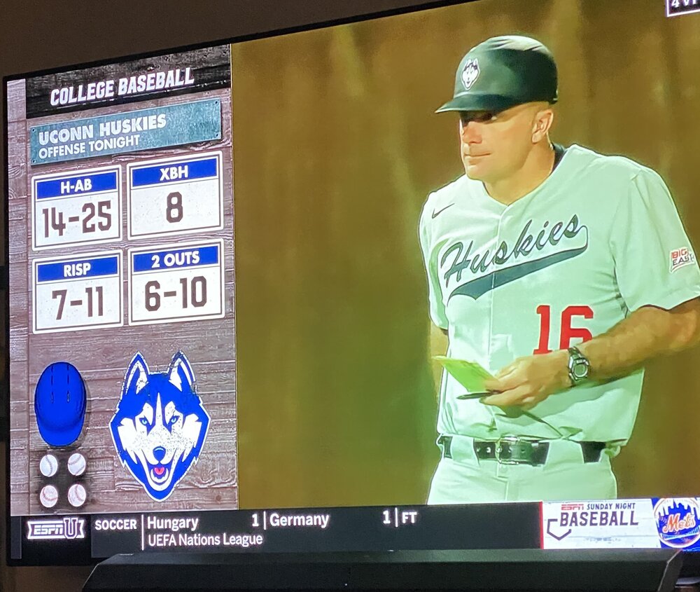Click the Hungary score in ticker
Viewport: 700px width, 592px height.
(255, 520)
